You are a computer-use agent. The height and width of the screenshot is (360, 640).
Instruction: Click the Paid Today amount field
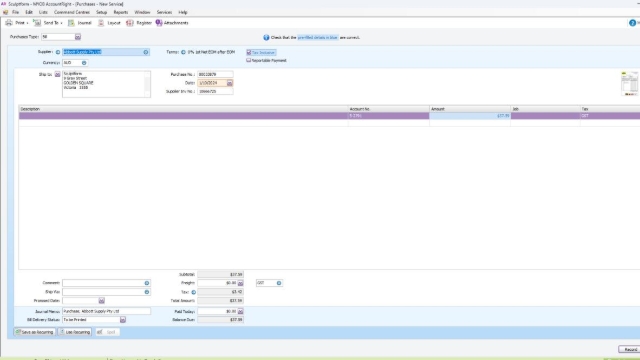click(x=218, y=312)
